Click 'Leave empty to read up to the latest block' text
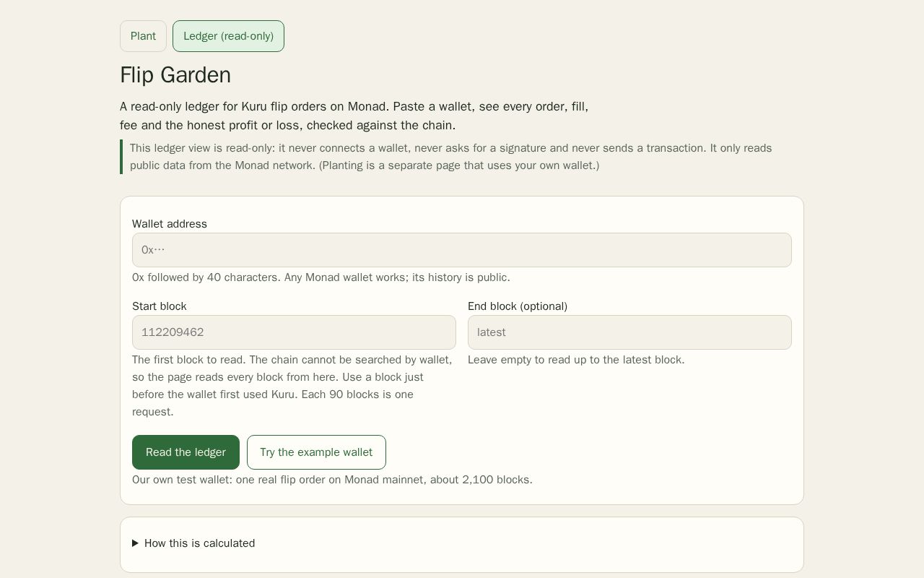The width and height of the screenshot is (924, 578). point(576,360)
